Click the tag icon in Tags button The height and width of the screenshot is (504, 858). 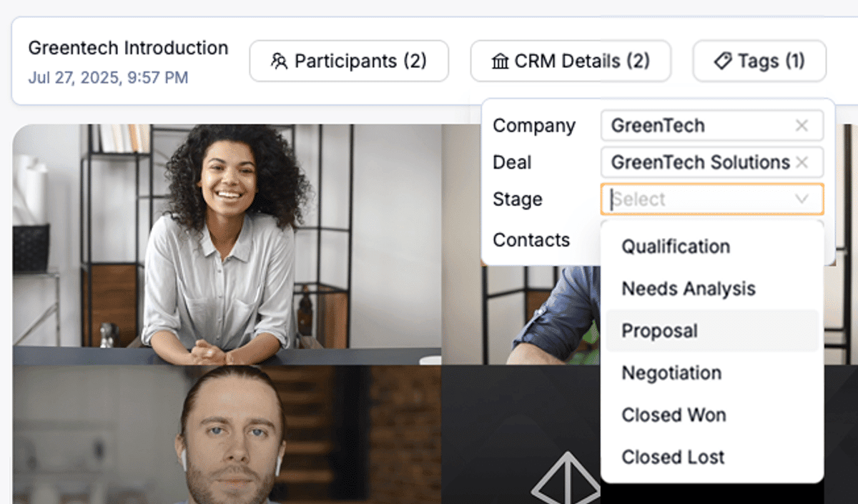click(723, 61)
